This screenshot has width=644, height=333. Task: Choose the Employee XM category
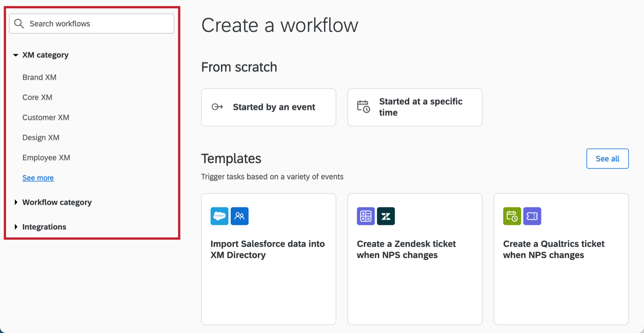(x=46, y=158)
